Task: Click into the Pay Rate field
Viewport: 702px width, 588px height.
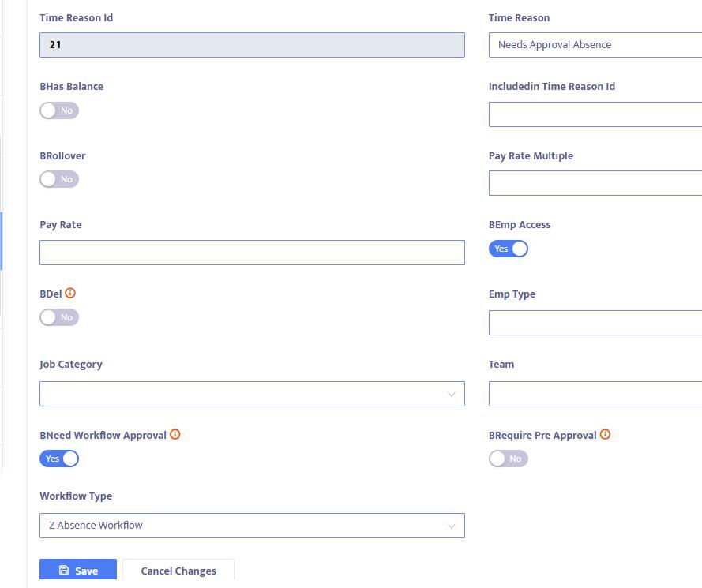Action: pos(252,253)
